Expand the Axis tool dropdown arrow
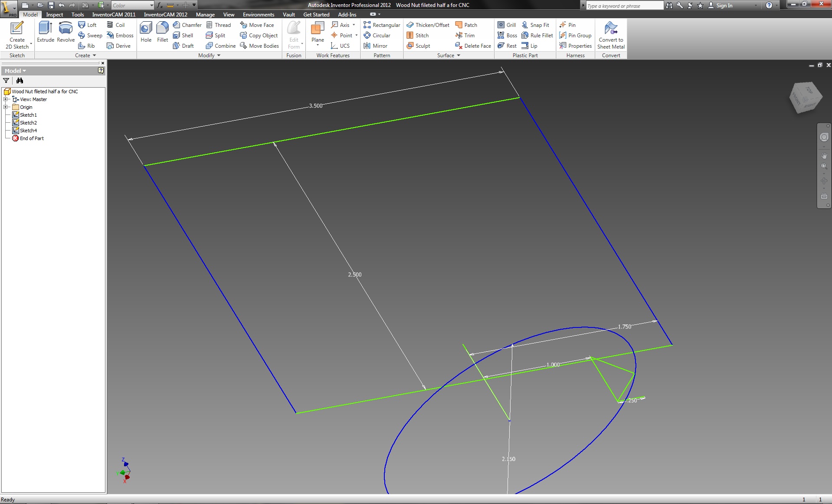The height and width of the screenshot is (504, 832). 354,25
